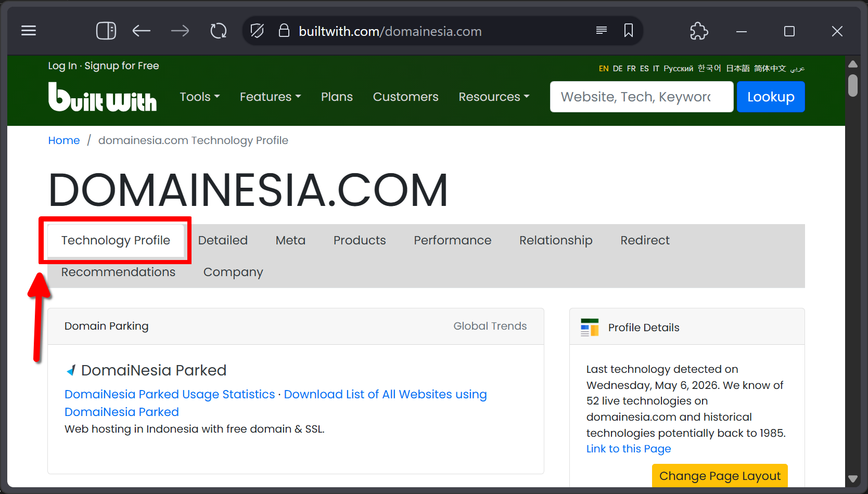Open DomaiNesia Parked Usage Statistics link
Screen dimensions: 868x494
(x=170, y=395)
